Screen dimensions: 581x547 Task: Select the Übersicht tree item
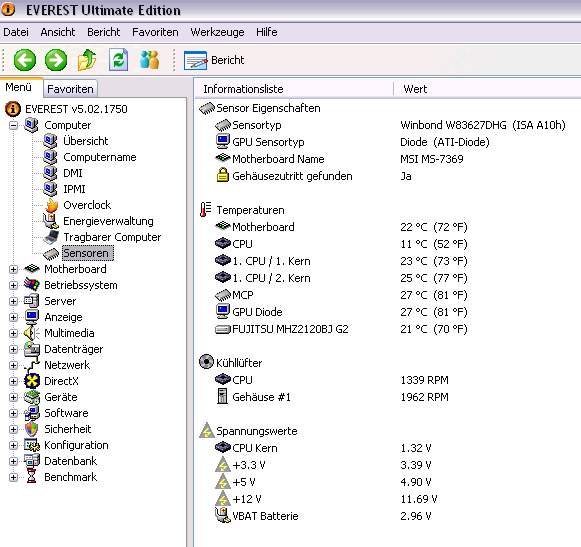tap(86, 141)
